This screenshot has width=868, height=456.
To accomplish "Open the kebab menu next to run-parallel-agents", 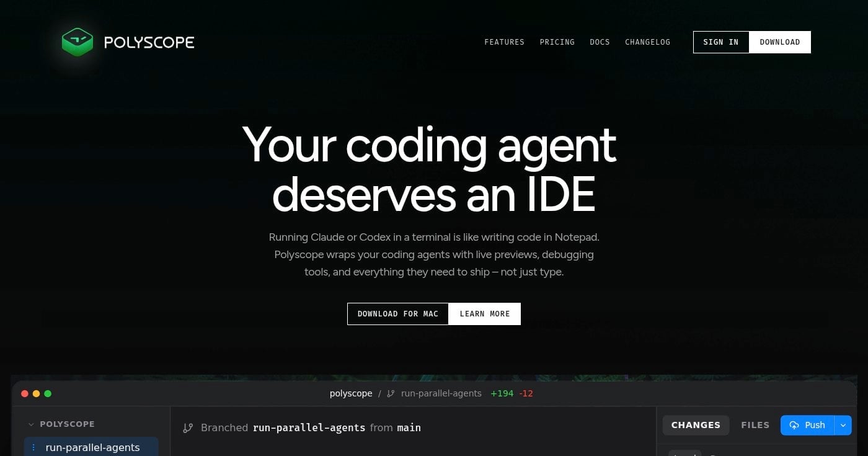I will click(x=33, y=447).
